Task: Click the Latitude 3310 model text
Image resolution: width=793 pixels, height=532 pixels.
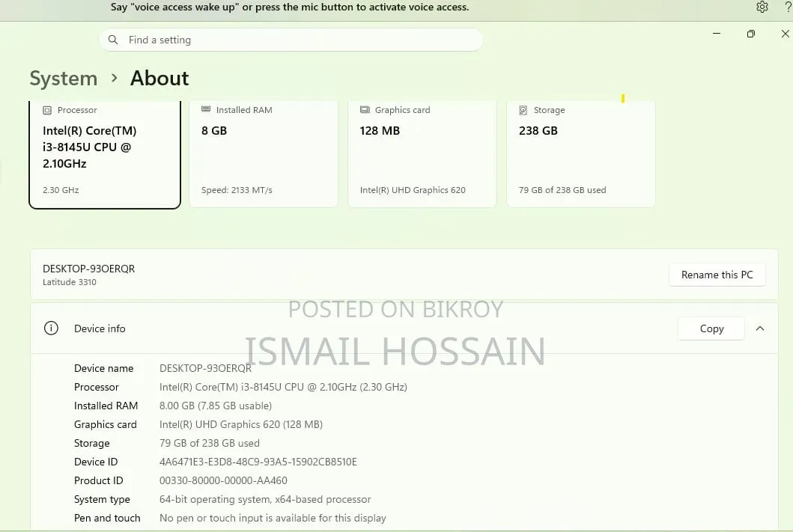Action: [70, 282]
